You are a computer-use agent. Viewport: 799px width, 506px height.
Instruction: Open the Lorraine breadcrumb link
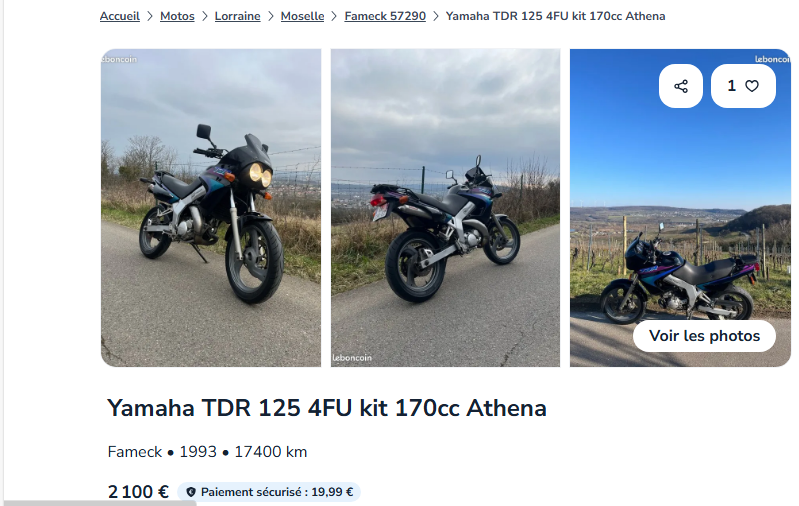(237, 16)
